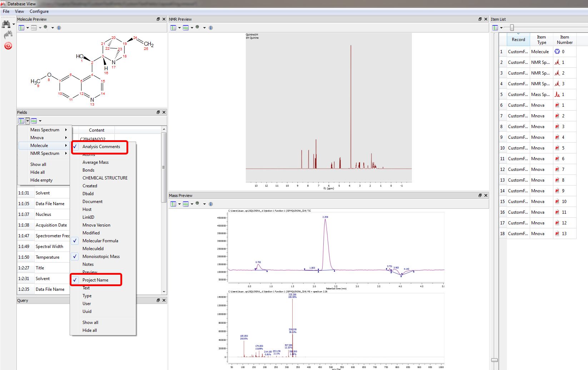Image resolution: width=588 pixels, height=370 pixels.
Task: Click Mass Preview info icon
Action: tap(211, 204)
